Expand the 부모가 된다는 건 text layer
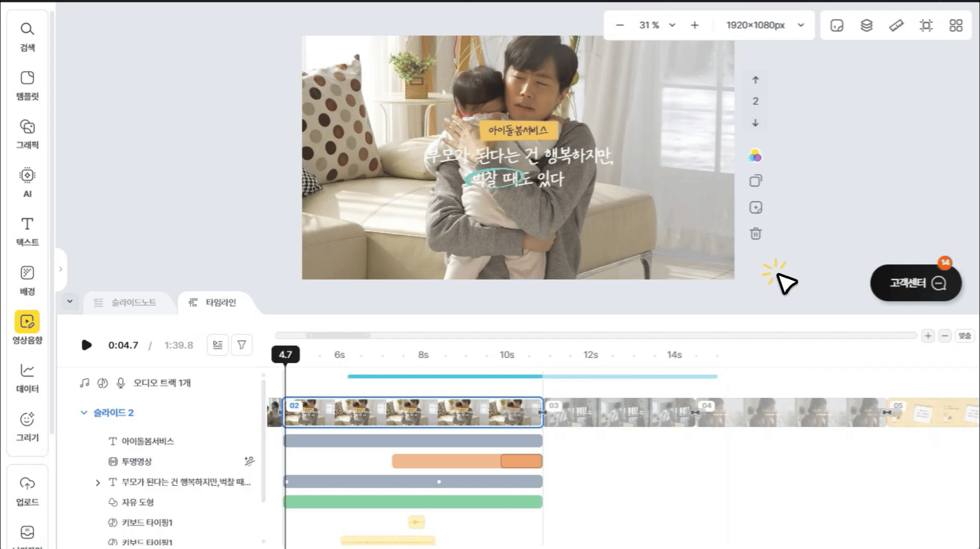 (98, 482)
